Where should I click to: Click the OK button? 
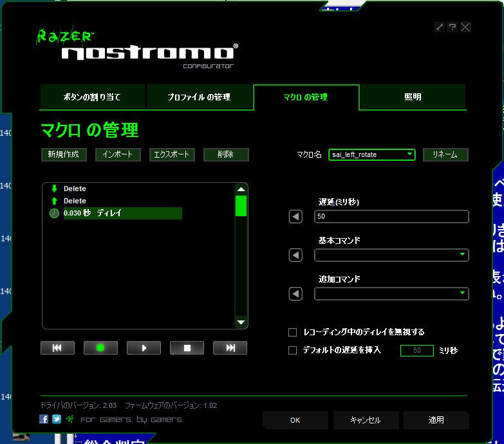pyautogui.click(x=295, y=420)
